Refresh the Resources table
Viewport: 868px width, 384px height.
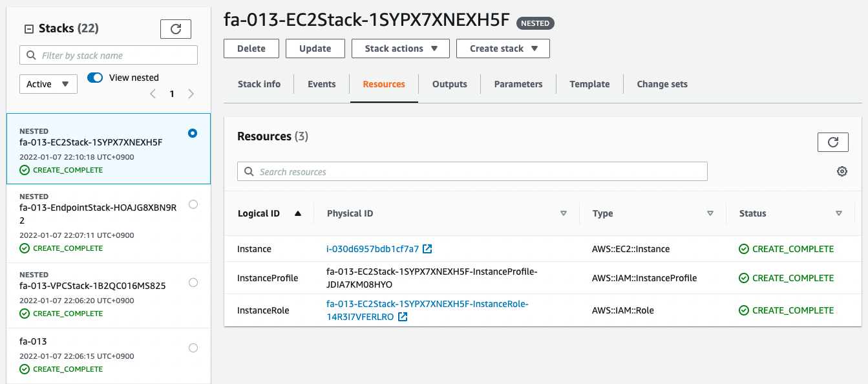(x=832, y=142)
